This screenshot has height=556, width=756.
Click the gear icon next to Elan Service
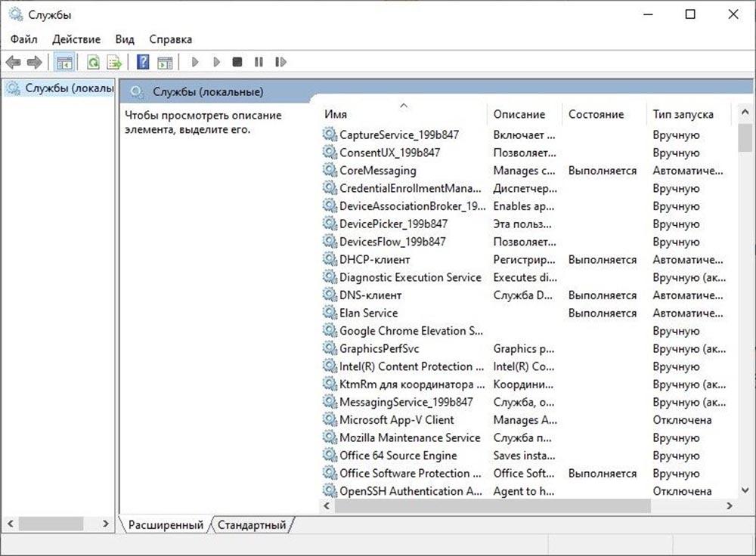[x=330, y=312]
